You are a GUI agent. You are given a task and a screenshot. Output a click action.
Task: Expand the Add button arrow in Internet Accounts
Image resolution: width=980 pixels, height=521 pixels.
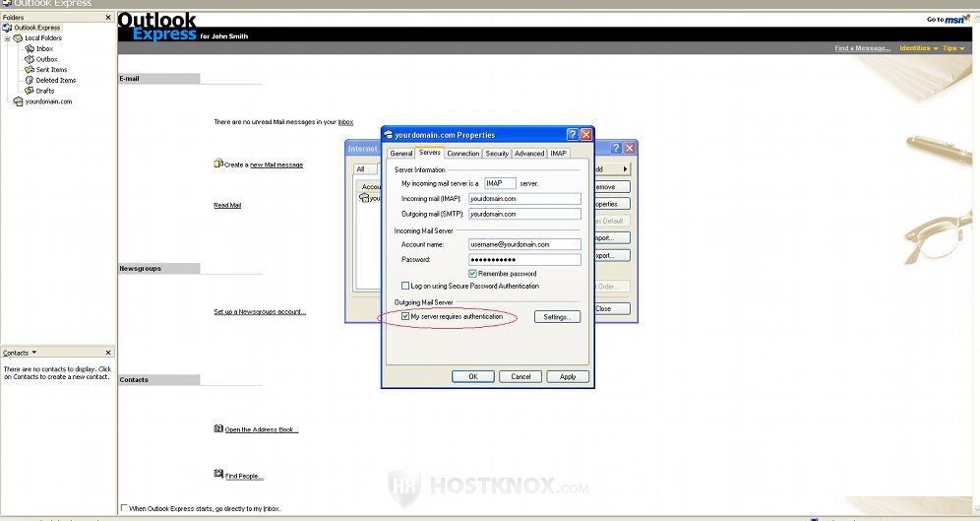click(x=625, y=168)
